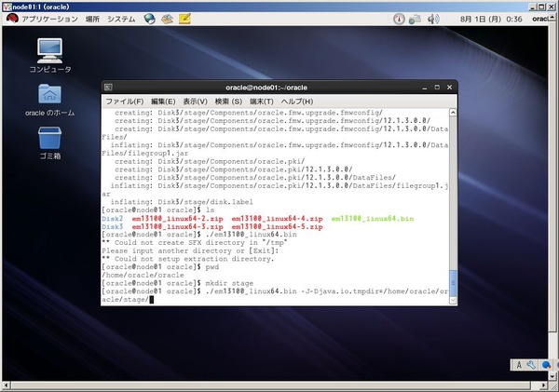Image resolution: width=559 pixels, height=392 pixels.
Task: Open terminal 表示(V) menu
Action: [x=195, y=101]
